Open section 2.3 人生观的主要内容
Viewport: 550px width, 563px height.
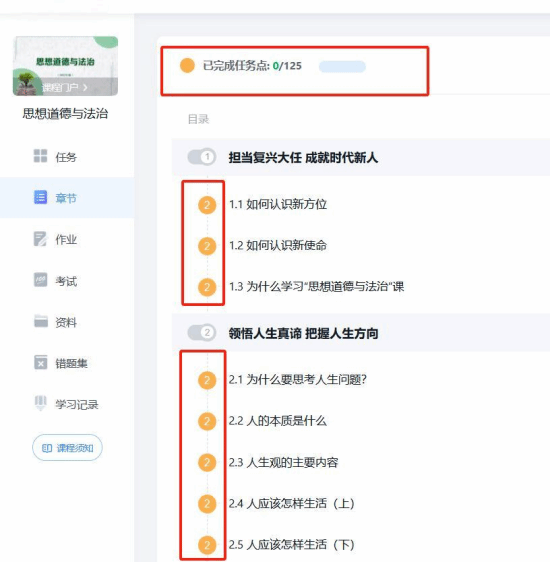pos(283,462)
